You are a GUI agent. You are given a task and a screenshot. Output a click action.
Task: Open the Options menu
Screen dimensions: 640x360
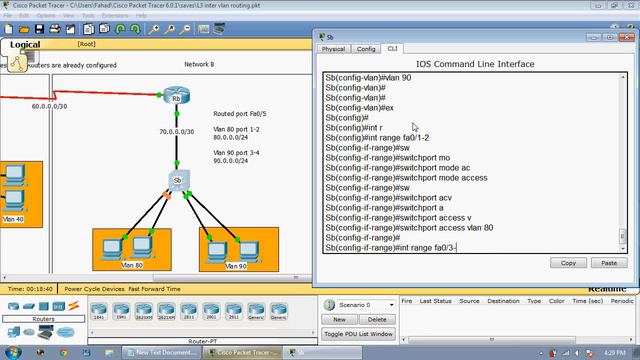tap(46, 16)
